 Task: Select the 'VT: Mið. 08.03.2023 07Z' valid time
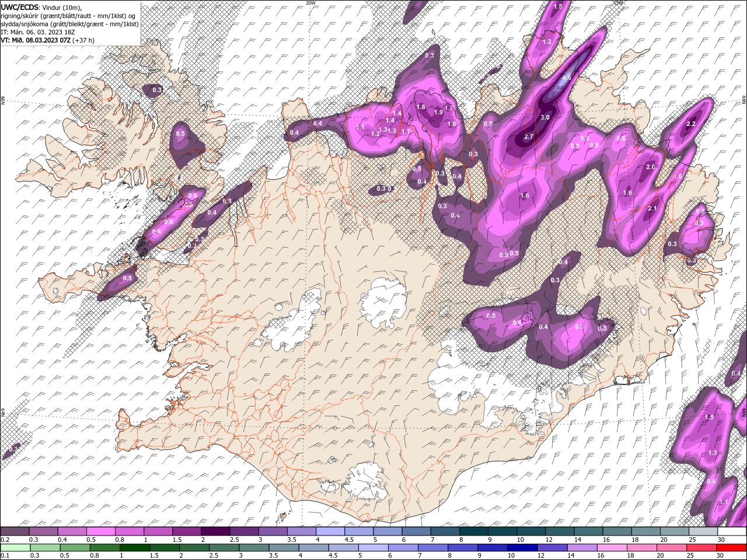[x=36, y=40]
